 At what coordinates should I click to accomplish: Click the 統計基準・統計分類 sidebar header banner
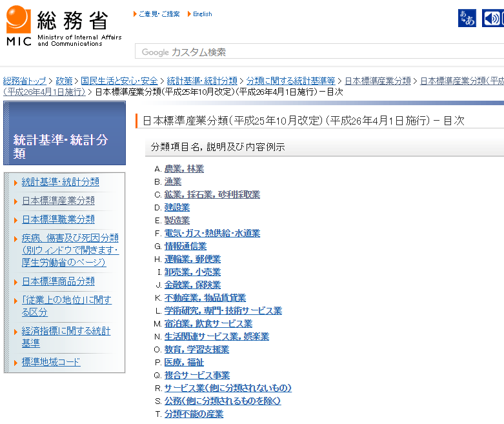tap(65, 133)
